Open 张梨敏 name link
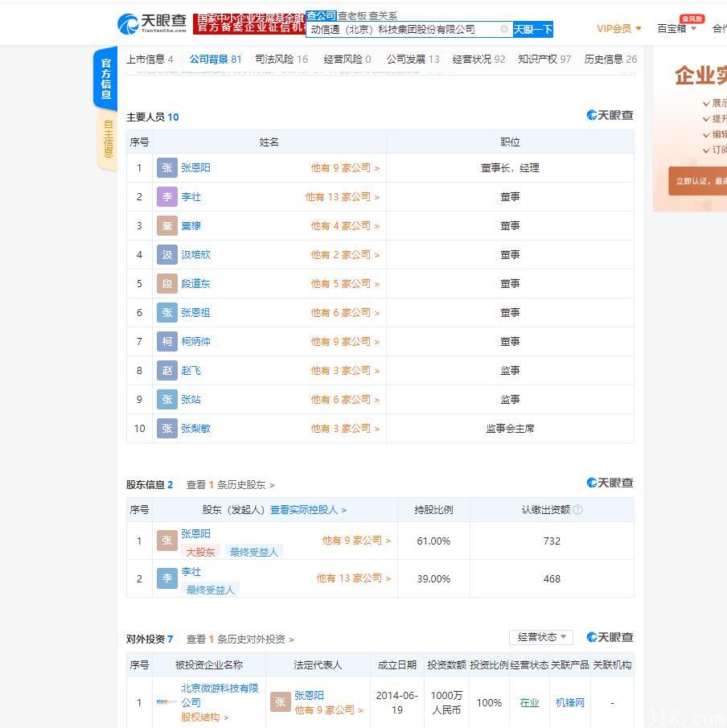 pyautogui.click(x=195, y=429)
